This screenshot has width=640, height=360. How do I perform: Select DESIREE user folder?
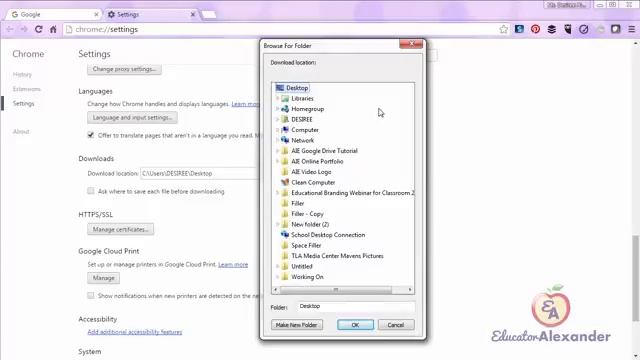coord(302,119)
